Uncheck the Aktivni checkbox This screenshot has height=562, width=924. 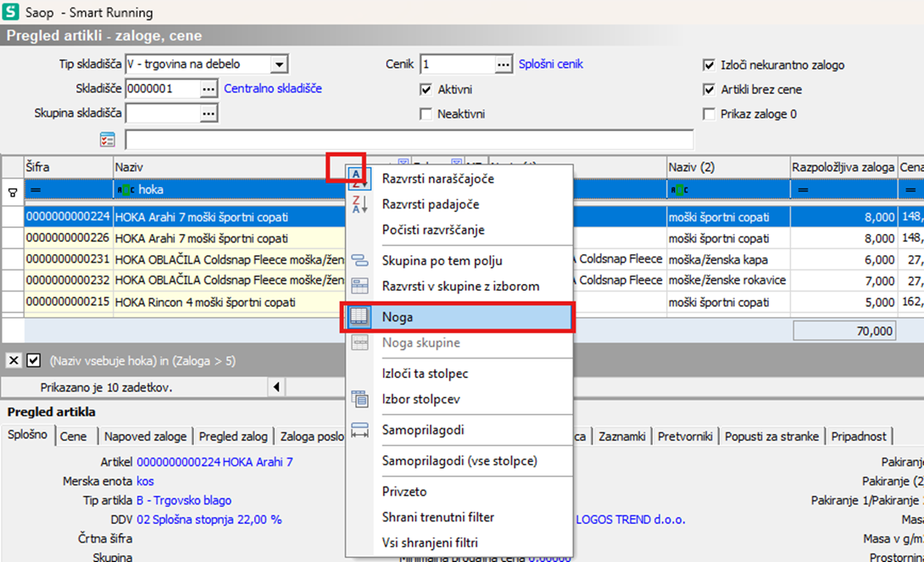click(426, 90)
